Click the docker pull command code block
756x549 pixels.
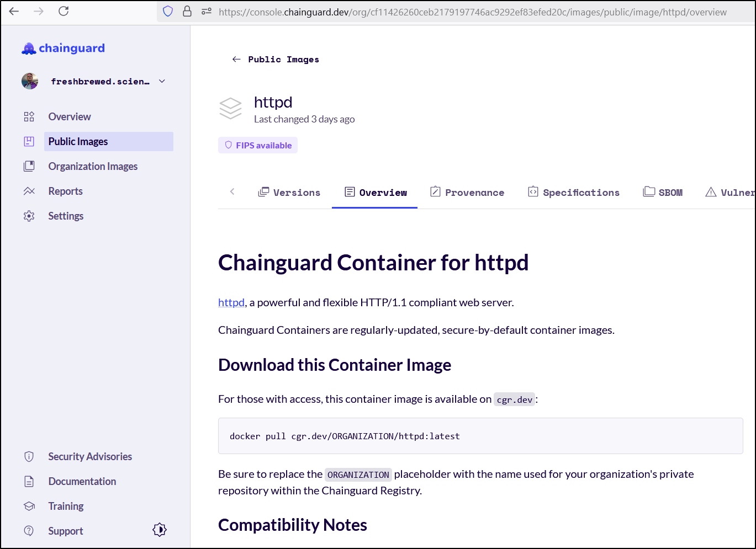(x=480, y=436)
